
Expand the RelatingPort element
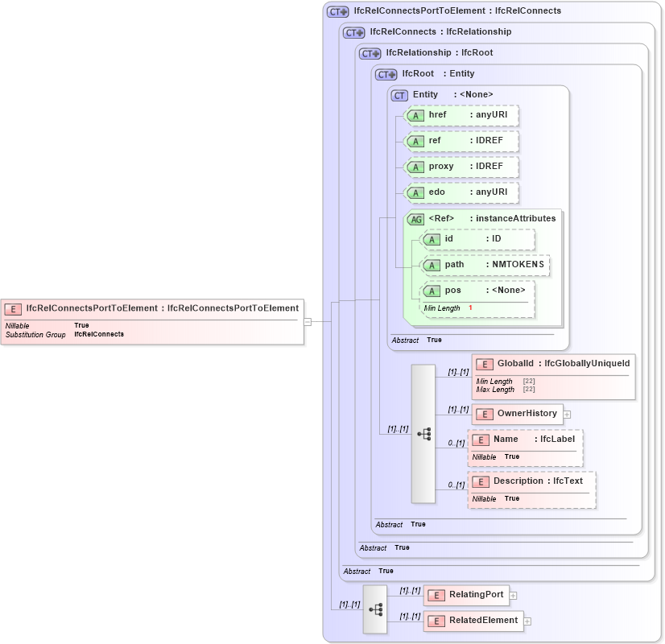tap(511, 595)
